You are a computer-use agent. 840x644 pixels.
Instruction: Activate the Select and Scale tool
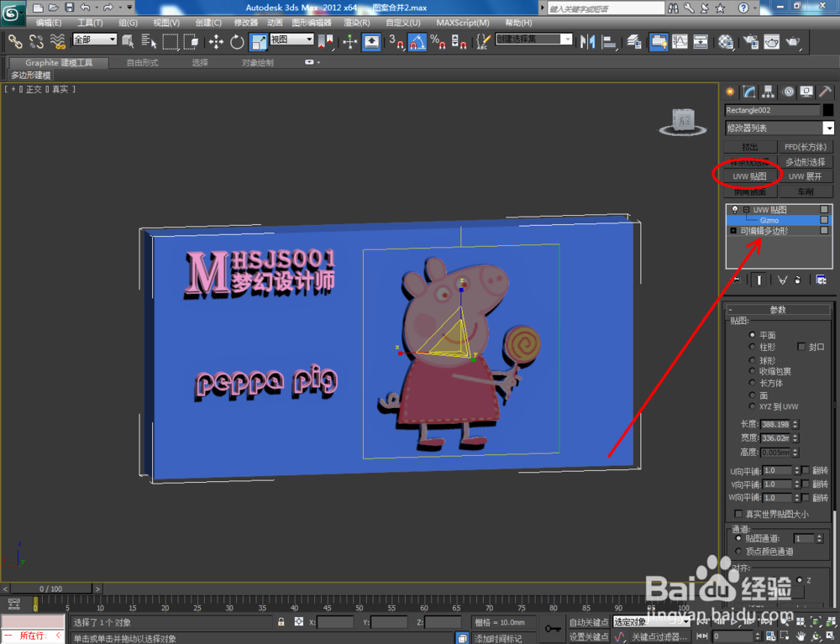pos(259,41)
